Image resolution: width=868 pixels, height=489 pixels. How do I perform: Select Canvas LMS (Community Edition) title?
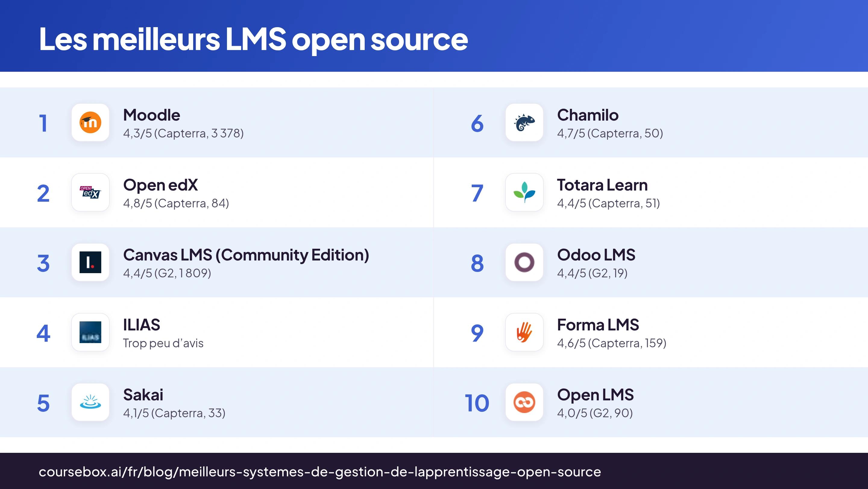click(246, 255)
